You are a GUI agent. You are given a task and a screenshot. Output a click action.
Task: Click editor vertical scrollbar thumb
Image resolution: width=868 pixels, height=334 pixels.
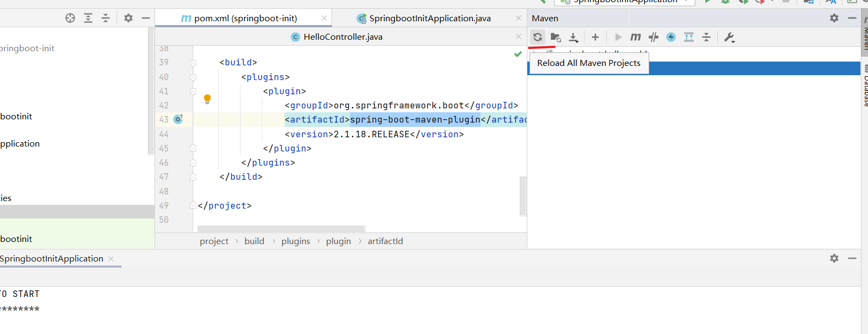pos(523,196)
